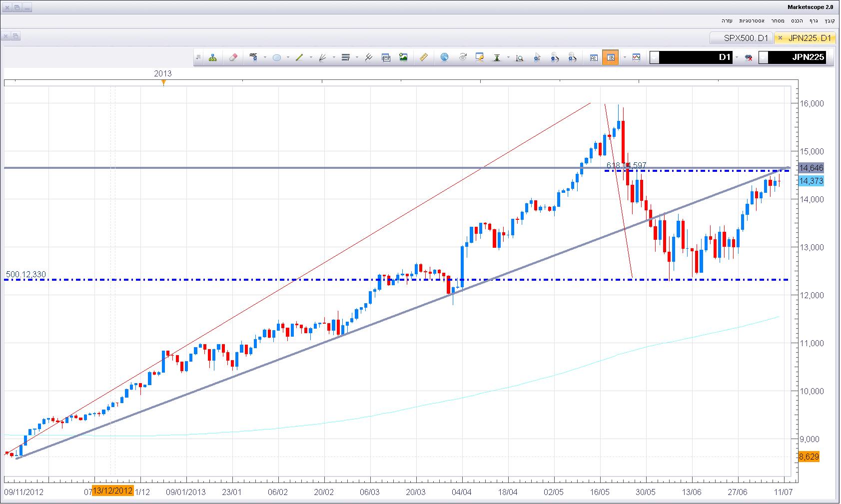Expand the Fibonacci tool dropdown arrow

click(x=357, y=57)
